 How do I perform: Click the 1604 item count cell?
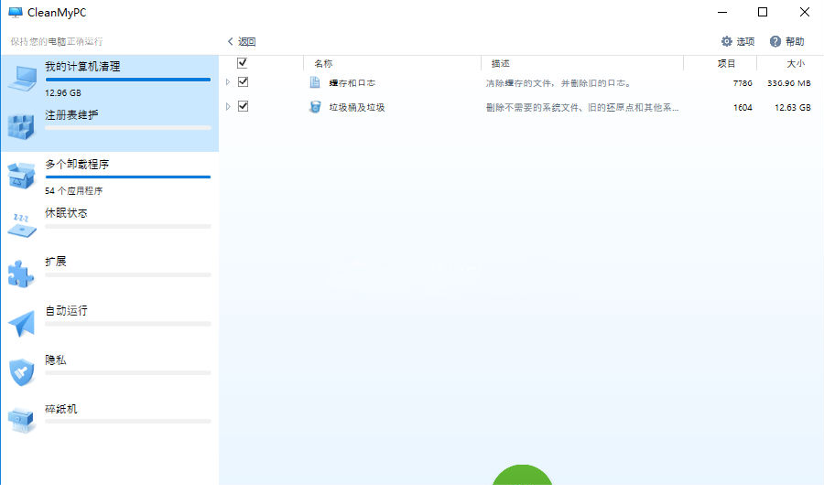(x=743, y=107)
